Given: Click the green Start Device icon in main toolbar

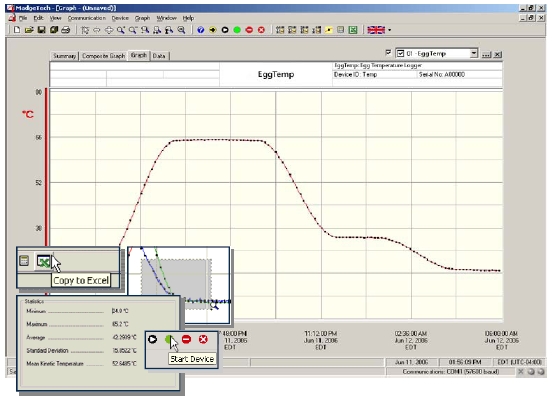Looking at the screenshot, I should 237,30.
